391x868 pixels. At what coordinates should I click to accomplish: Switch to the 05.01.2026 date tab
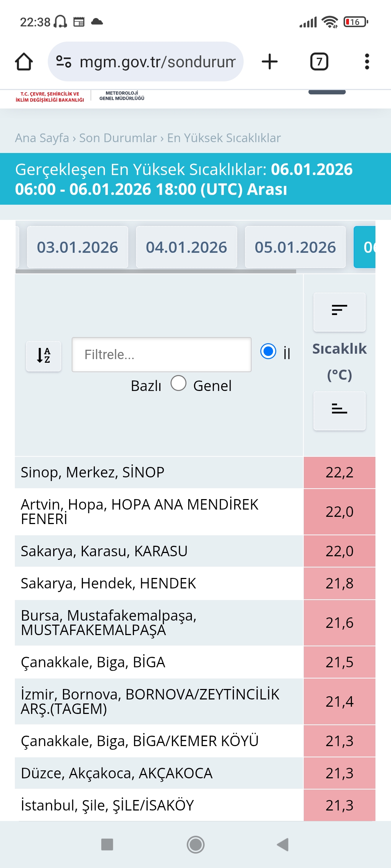(295, 247)
